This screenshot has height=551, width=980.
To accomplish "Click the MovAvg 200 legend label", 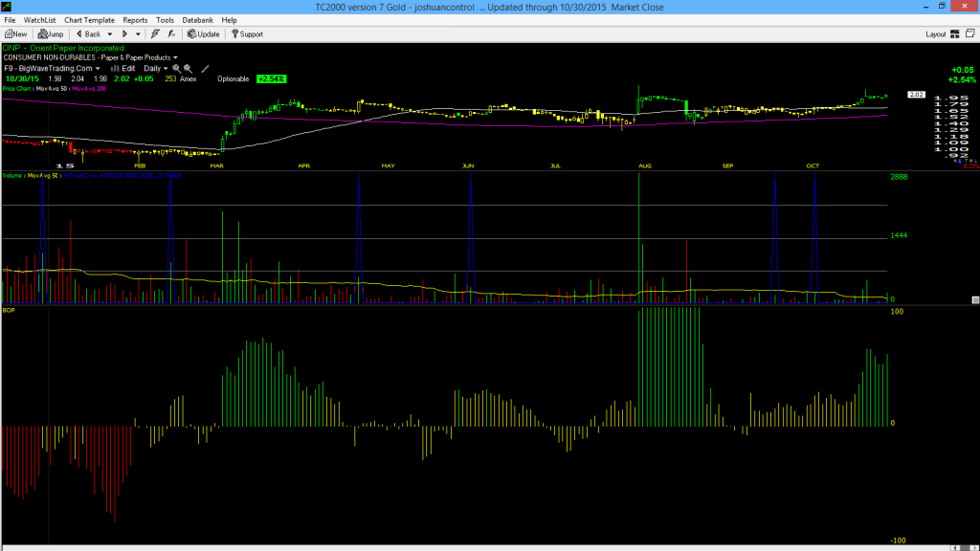I will click(89, 89).
